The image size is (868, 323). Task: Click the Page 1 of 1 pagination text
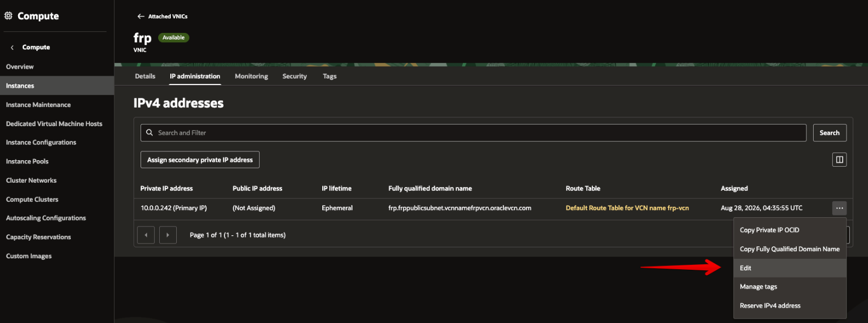click(x=238, y=235)
